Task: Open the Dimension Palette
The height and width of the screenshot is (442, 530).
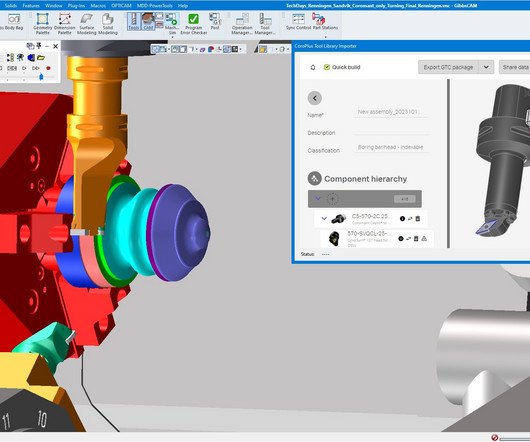Action: [x=65, y=23]
